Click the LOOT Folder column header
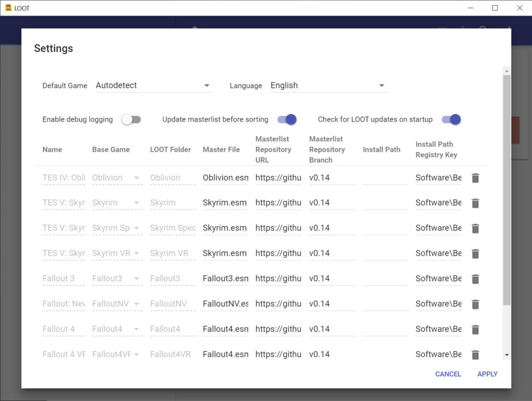532x401 pixels. [170, 150]
